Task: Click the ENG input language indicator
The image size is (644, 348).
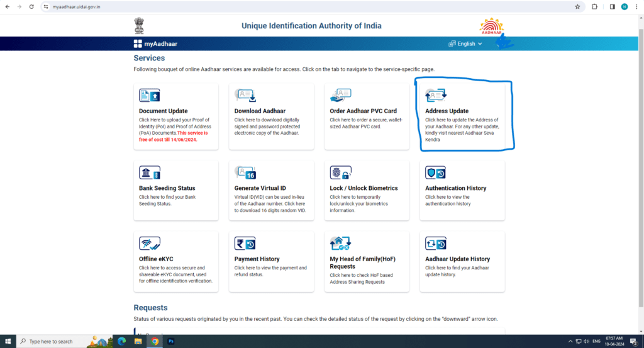Action: [x=596, y=342]
